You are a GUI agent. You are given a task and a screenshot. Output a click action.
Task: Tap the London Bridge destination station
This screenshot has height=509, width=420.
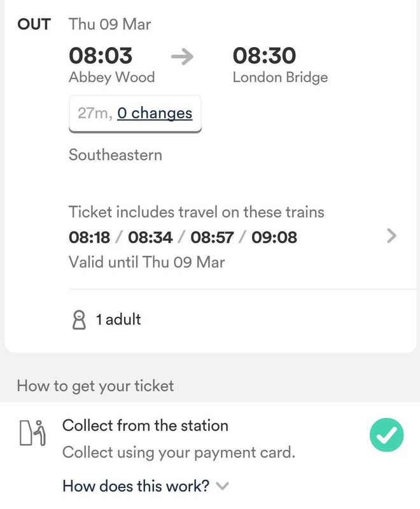point(280,78)
